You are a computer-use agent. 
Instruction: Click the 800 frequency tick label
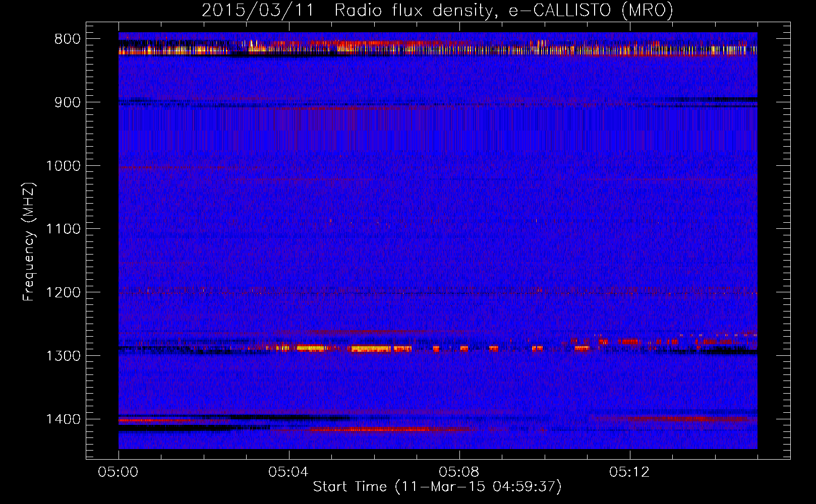[68, 39]
